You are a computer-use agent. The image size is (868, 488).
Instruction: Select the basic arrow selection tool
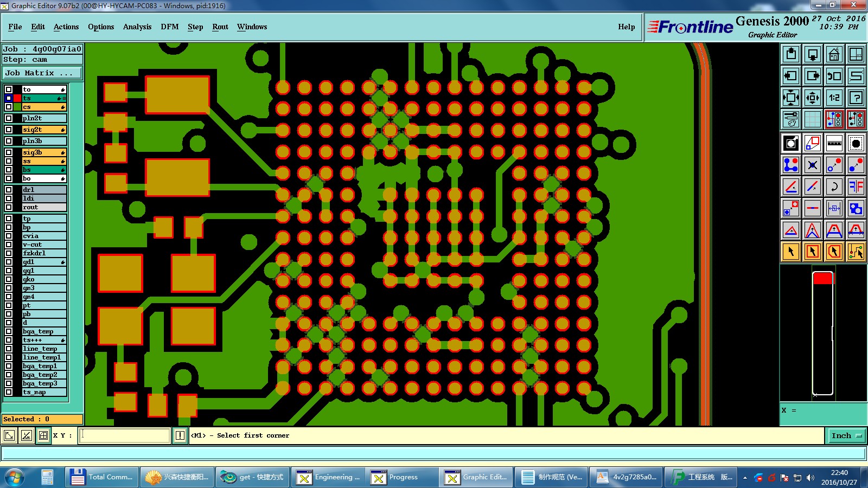pyautogui.click(x=791, y=252)
